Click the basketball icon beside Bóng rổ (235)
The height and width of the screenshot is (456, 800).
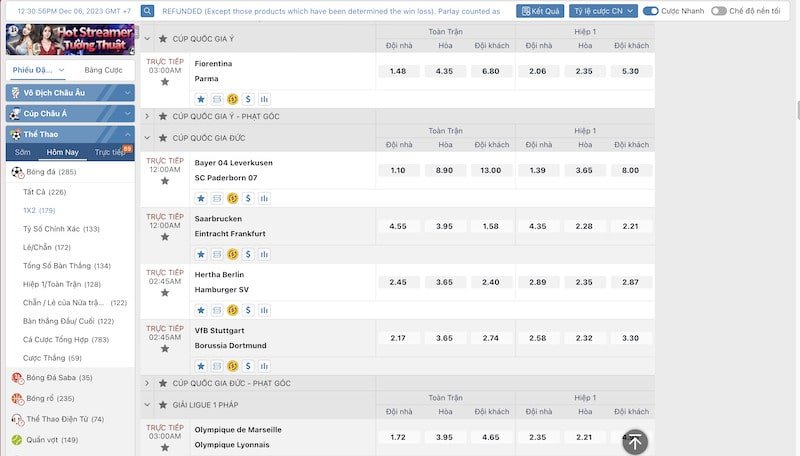pyautogui.click(x=17, y=398)
